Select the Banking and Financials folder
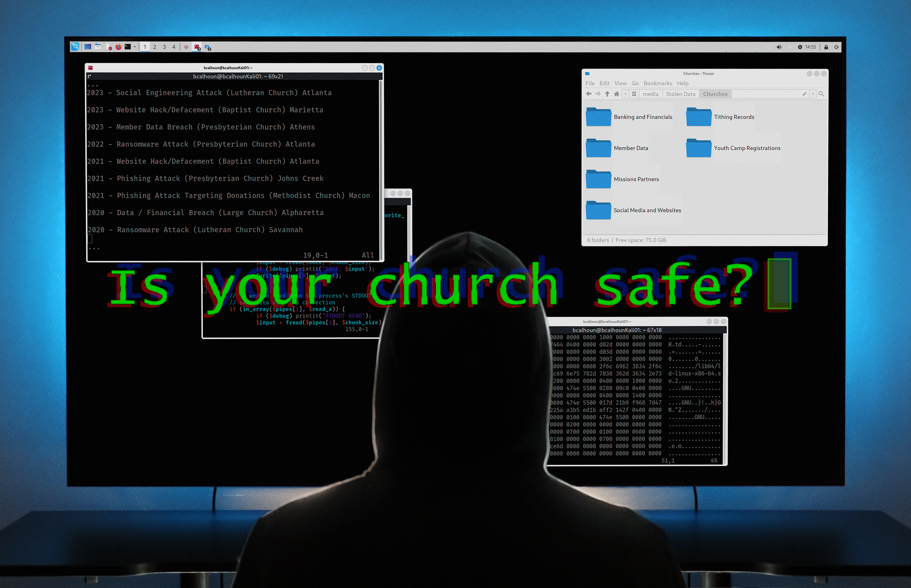 pos(629,117)
